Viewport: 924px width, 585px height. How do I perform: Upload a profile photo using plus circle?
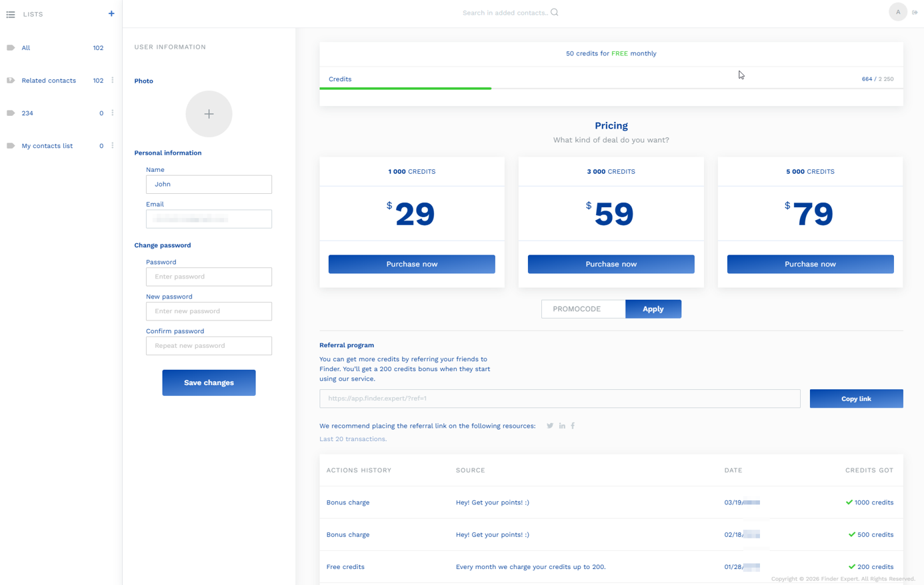tap(209, 114)
